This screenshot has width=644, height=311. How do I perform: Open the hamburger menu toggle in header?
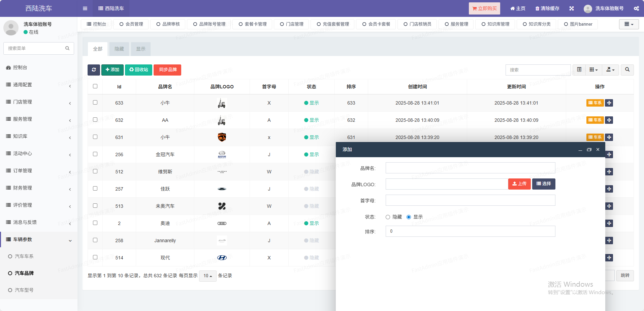pyautogui.click(x=85, y=8)
